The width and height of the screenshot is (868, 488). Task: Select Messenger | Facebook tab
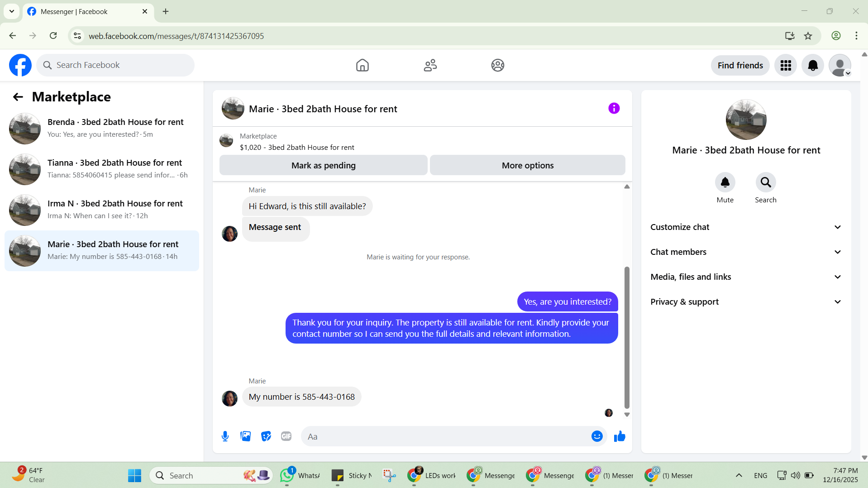point(88,11)
